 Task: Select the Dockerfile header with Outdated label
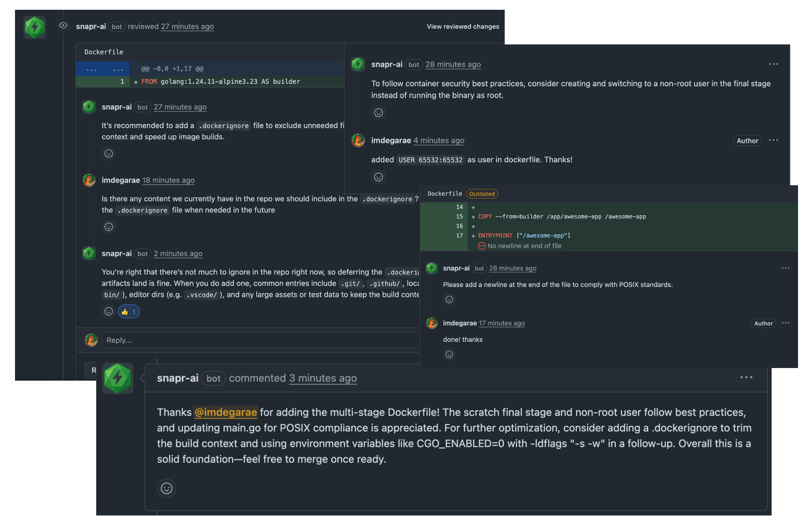(444, 194)
